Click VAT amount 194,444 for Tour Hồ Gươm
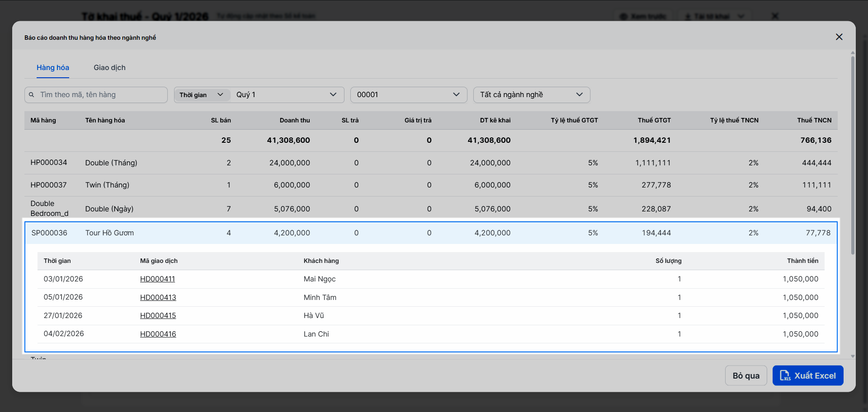Image resolution: width=868 pixels, height=412 pixels. click(x=656, y=233)
